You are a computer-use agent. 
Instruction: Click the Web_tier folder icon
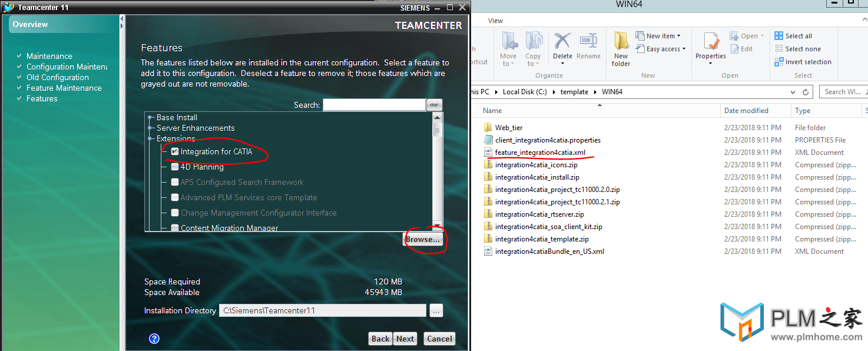488,127
